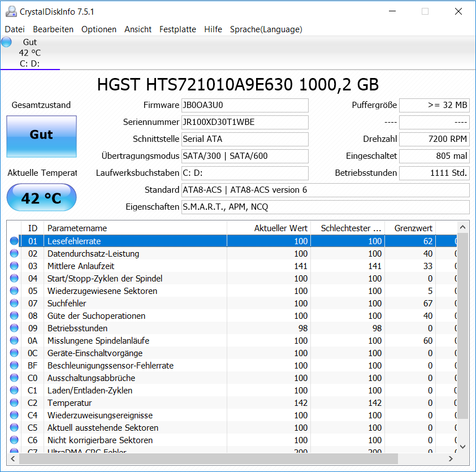Click the Standard field ATA8-ACS version 6
The image size is (476, 472).
click(326, 190)
